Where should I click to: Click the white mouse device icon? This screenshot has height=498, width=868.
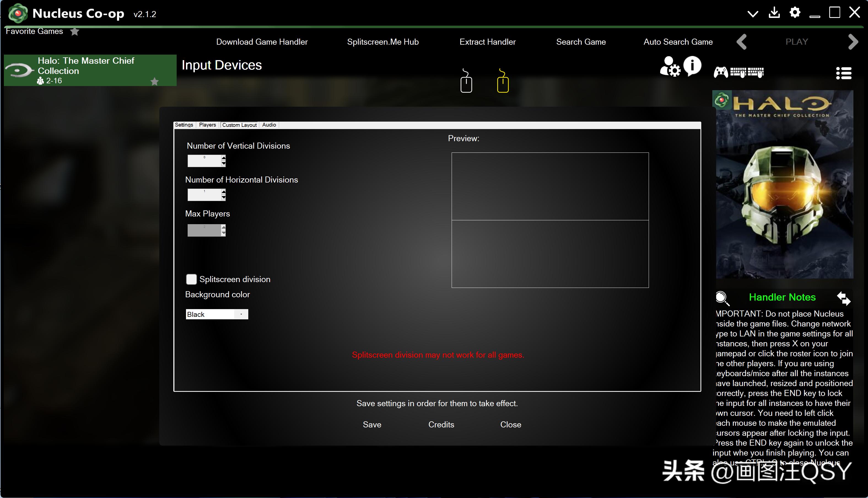[x=466, y=81]
